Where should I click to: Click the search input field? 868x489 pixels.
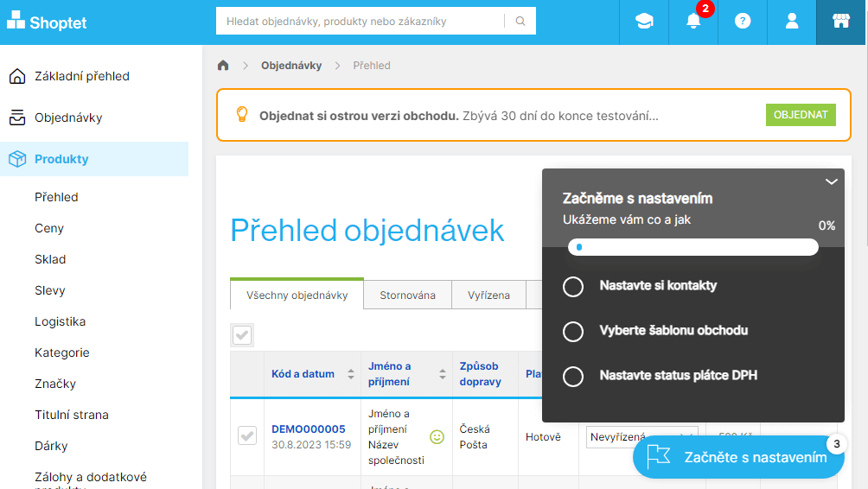pyautogui.click(x=360, y=21)
